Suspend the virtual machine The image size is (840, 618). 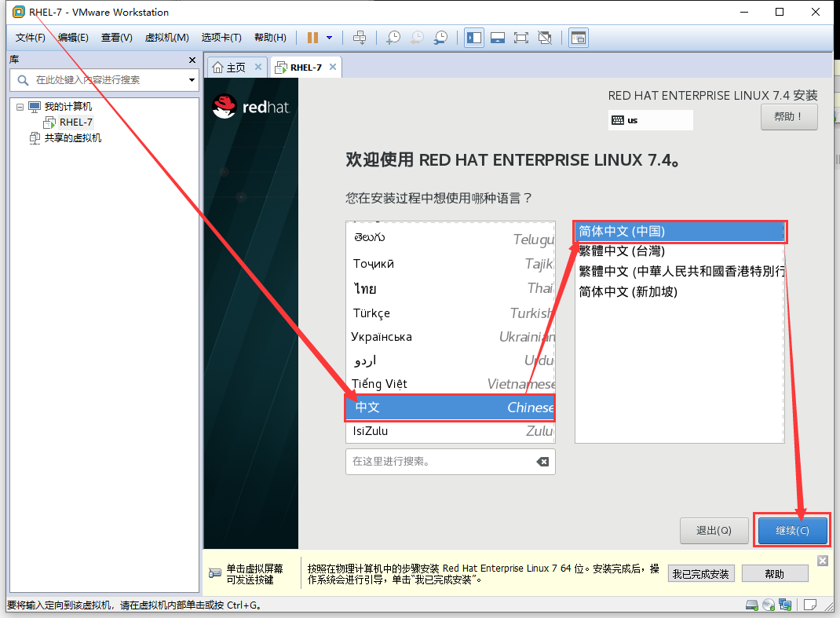tap(312, 37)
